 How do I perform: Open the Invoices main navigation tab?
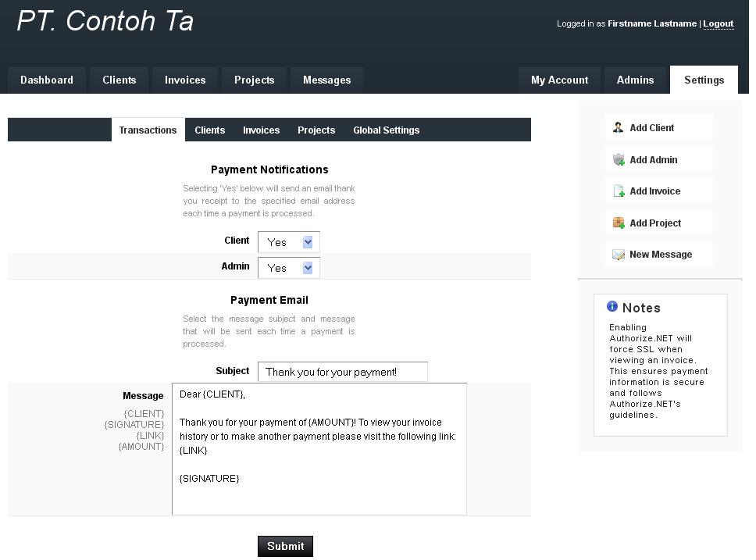coord(185,80)
